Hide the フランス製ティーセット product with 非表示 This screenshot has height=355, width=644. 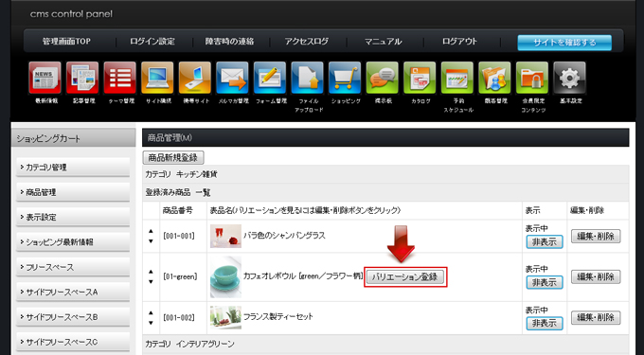tap(545, 324)
